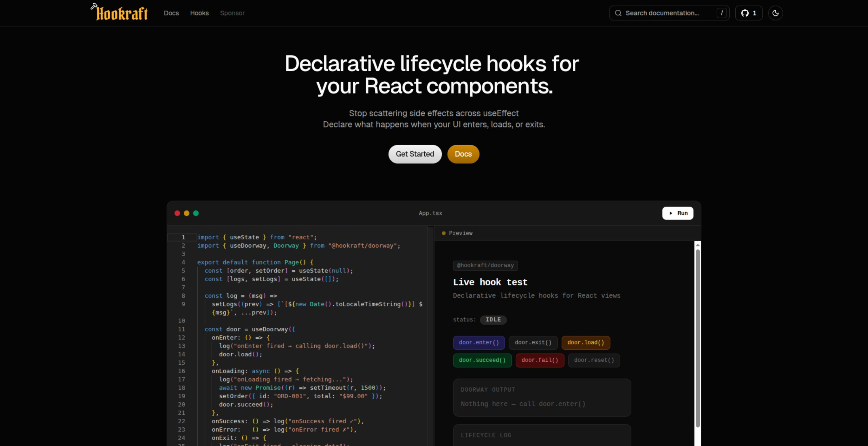Click the "export default function Page()" line
The width and height of the screenshot is (868, 446).
point(255,262)
